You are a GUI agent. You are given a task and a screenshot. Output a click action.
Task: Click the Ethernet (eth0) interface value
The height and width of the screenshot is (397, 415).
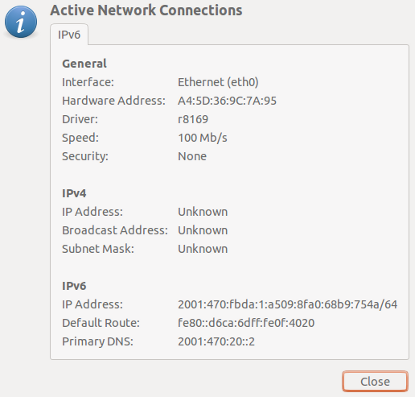(x=218, y=82)
